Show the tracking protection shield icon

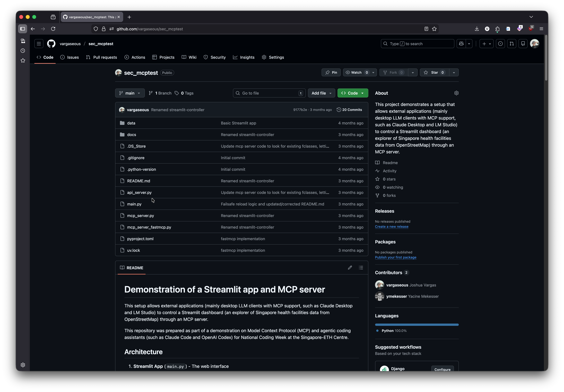[x=96, y=29]
